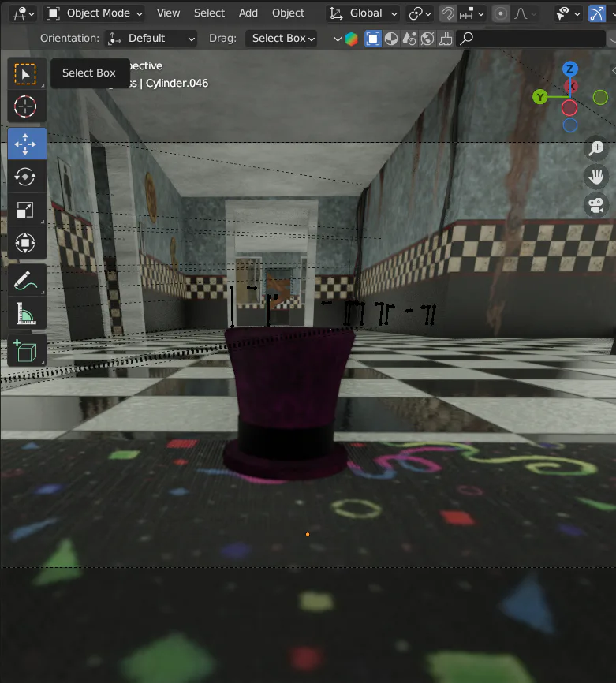Click the Cylinder.046 object name text

pyautogui.click(x=177, y=83)
